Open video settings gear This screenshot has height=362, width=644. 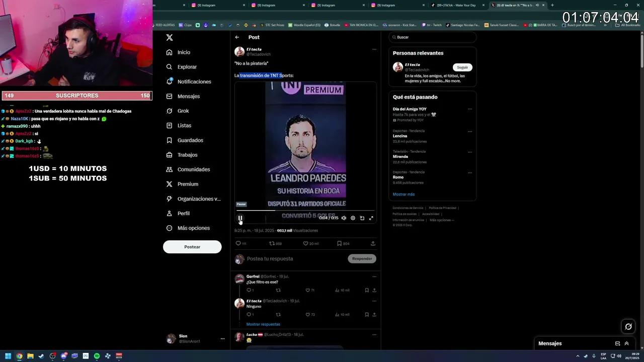pos(353,218)
